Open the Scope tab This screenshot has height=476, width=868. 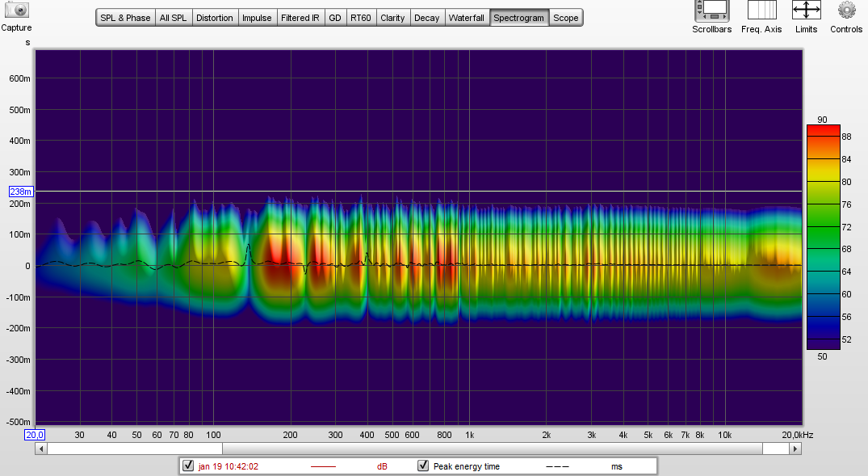click(x=565, y=18)
